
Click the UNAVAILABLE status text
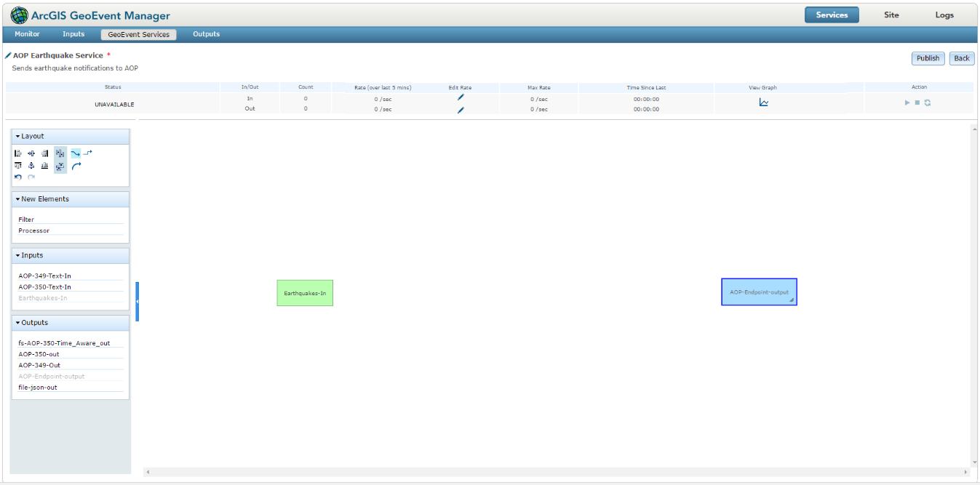[x=114, y=104]
